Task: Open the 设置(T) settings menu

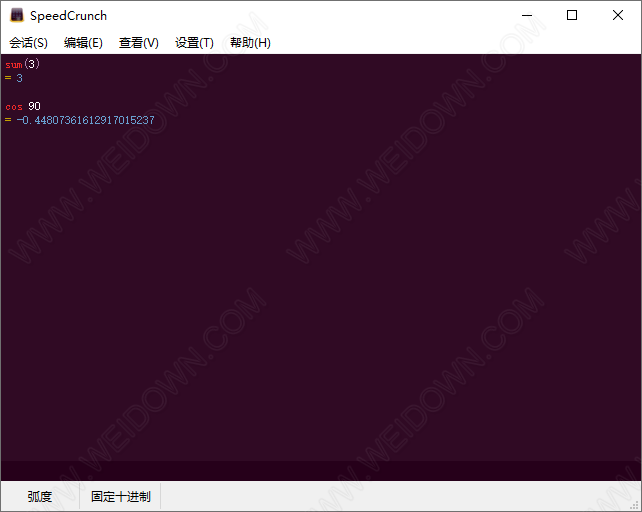Action: pos(194,43)
